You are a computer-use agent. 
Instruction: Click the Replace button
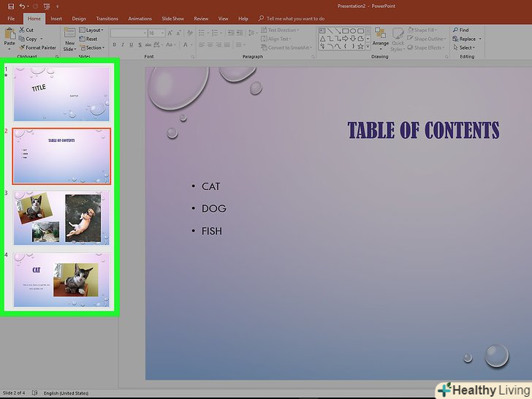click(465, 39)
